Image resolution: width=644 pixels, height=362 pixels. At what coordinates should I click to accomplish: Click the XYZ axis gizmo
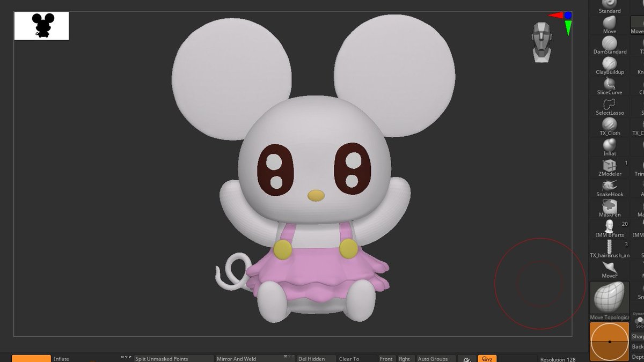click(561, 23)
